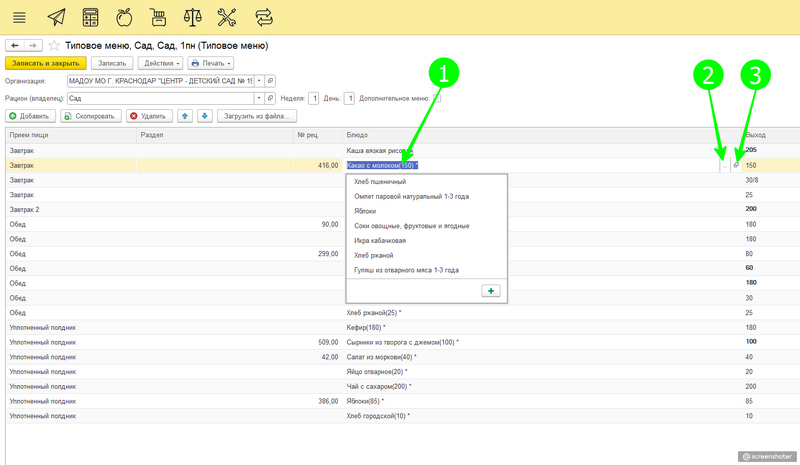Add document to favorites with star icon
Image resolution: width=800 pixels, height=465 pixels.
tap(54, 46)
